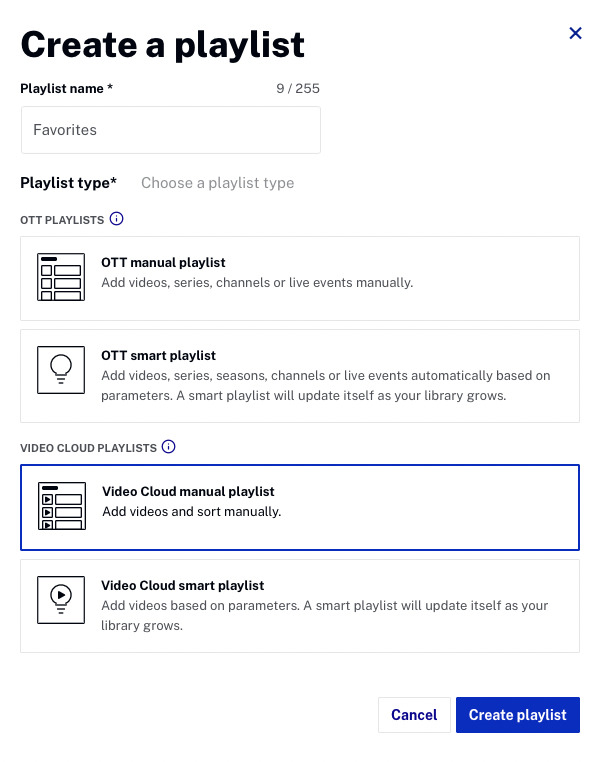Image resolution: width=600 pixels, height=762 pixels.
Task: Click the Create playlist button
Action: pyautogui.click(x=517, y=715)
